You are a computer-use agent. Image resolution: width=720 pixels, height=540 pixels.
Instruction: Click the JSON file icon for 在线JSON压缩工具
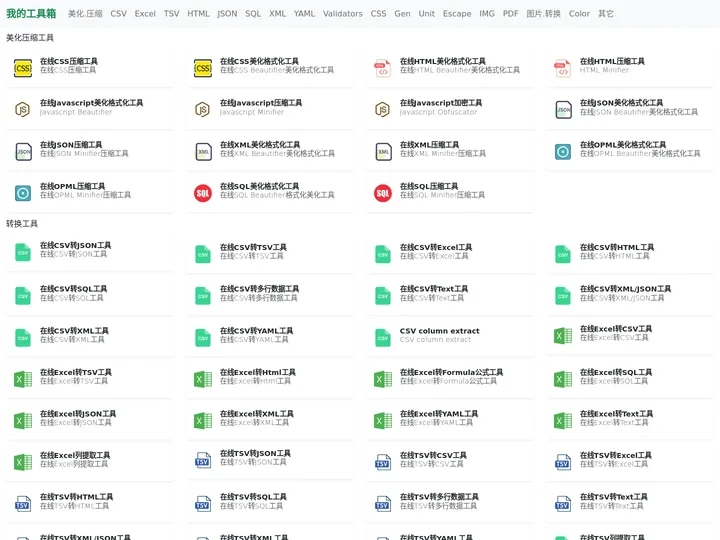point(23,152)
